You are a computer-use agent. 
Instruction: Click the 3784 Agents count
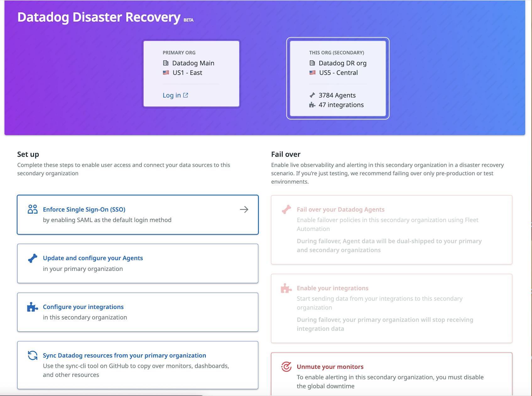(x=337, y=95)
